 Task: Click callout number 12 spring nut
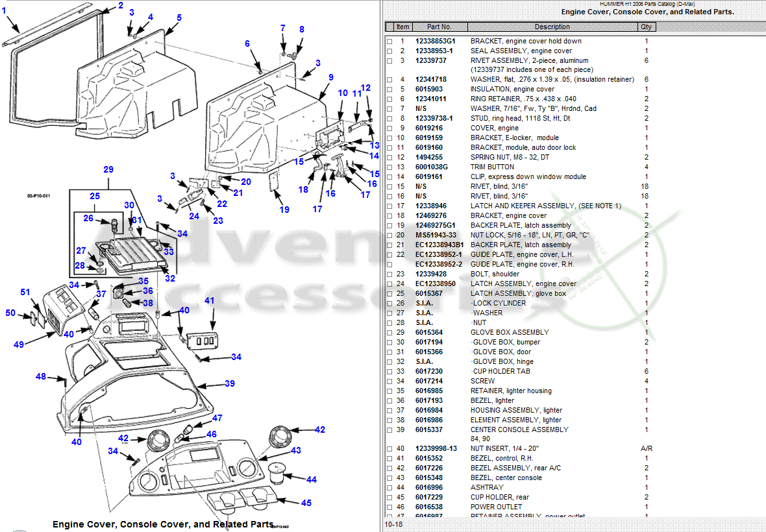pos(365,88)
